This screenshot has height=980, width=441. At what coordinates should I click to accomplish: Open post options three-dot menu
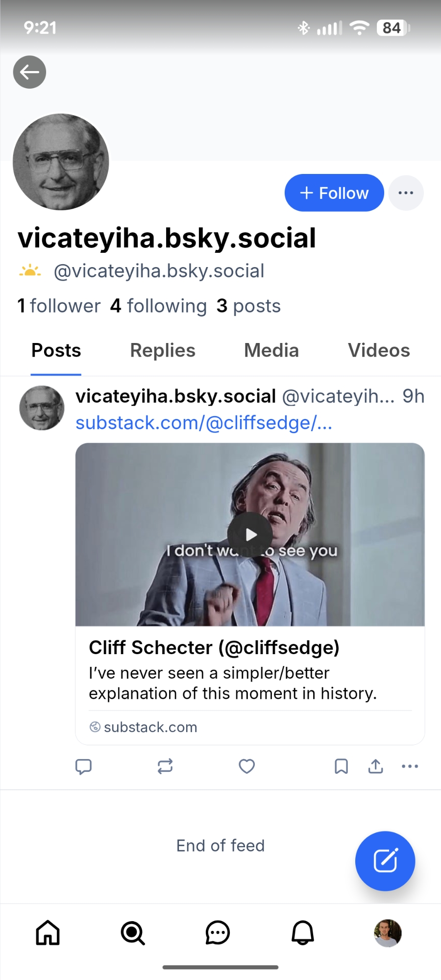click(410, 766)
